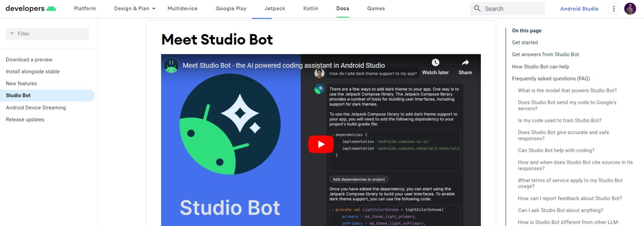644x226 pixels.
Task: Click the video channel avatar icon
Action: [171, 65]
